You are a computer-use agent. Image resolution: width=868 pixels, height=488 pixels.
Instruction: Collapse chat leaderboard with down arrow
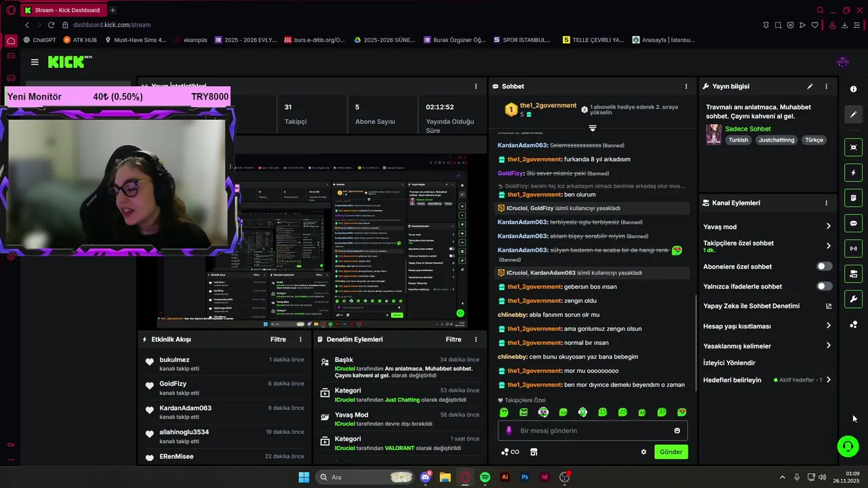pos(593,128)
